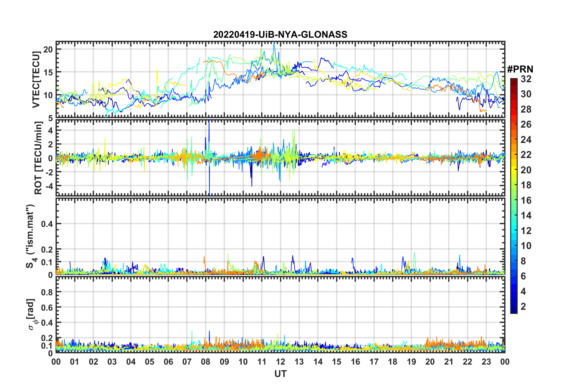Click the S4 ("ism.mat") axis label
The width and height of the screenshot is (561, 392).
(x=30, y=236)
